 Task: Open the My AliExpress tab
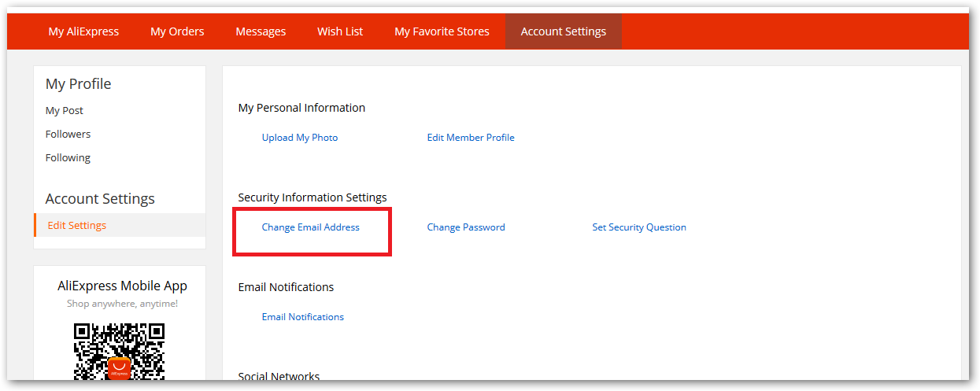(83, 31)
